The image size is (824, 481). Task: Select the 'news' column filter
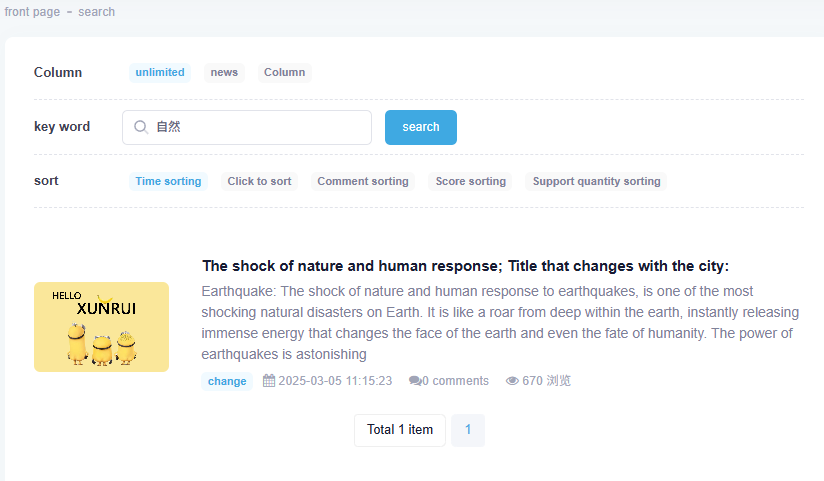pyautogui.click(x=224, y=72)
